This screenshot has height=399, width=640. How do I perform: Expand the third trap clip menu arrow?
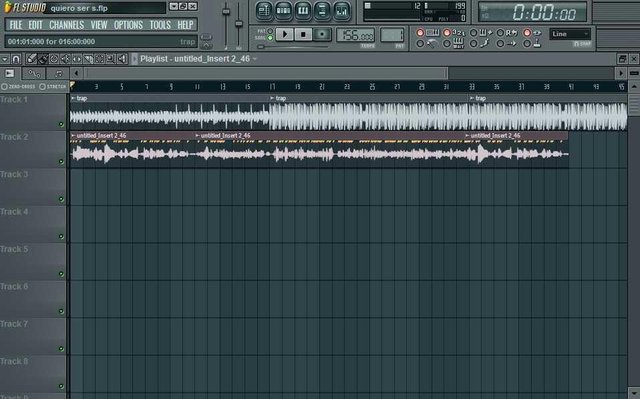coord(472,98)
